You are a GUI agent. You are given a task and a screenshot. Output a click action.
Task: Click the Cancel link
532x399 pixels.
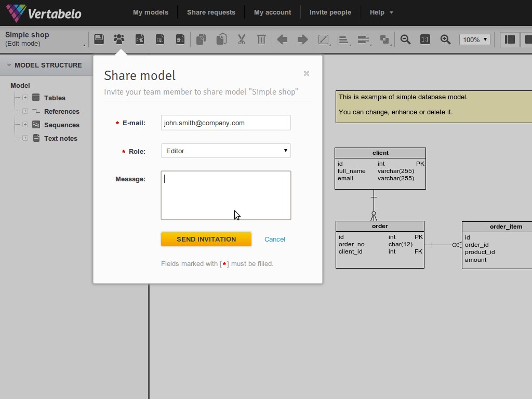[274, 240]
